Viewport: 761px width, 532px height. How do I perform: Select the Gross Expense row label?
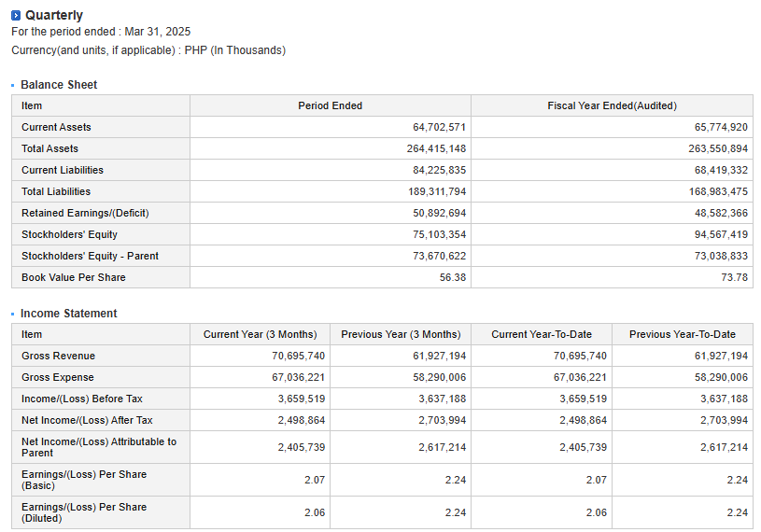click(57, 377)
